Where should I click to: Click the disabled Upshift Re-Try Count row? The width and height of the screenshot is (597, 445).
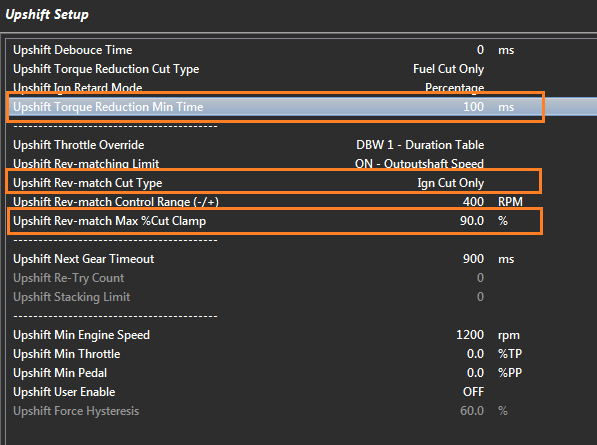click(x=301, y=278)
